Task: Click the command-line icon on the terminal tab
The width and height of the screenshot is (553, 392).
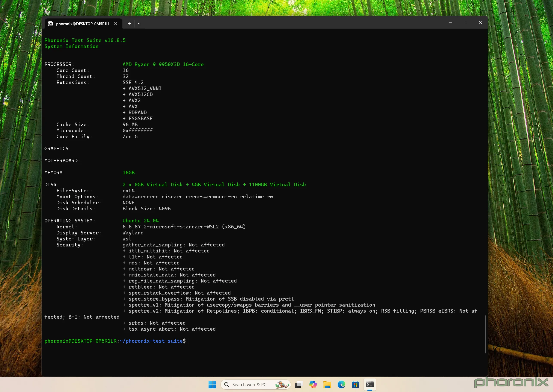Action: (50, 23)
